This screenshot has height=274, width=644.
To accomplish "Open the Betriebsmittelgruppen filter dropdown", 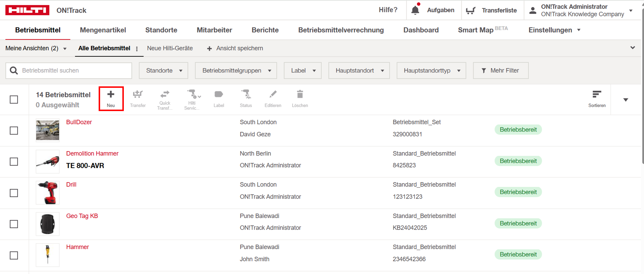I will click(236, 71).
